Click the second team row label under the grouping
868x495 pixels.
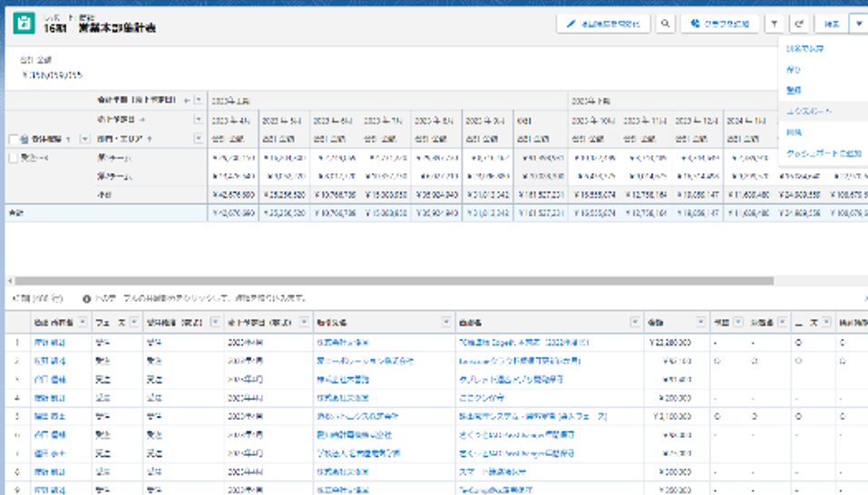(114, 177)
